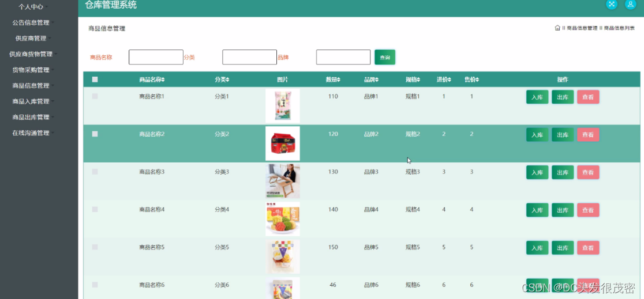Screen dimensions: 644x299
Task: Click 入库 for 商品名称2
Action: click(537, 135)
